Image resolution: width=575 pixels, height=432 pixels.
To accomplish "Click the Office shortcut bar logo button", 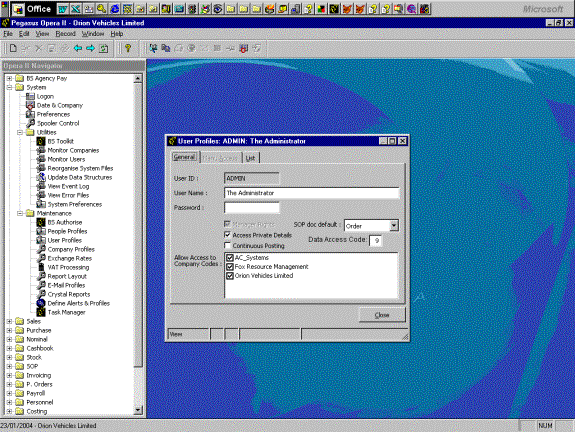I will [x=18, y=9].
